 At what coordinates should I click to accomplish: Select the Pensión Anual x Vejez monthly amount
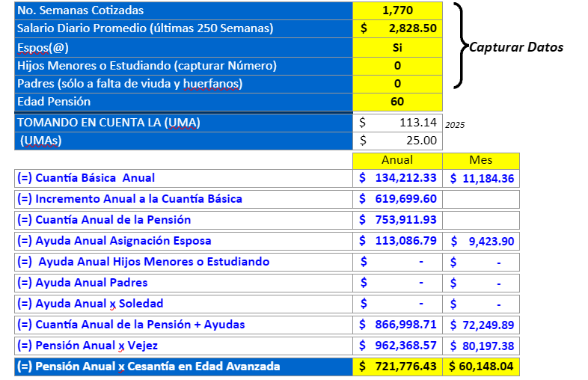(x=480, y=346)
